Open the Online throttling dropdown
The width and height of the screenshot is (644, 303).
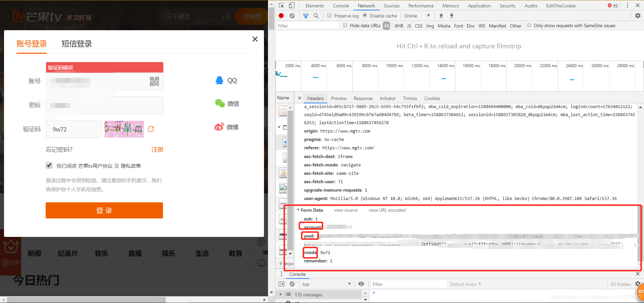tap(417, 16)
